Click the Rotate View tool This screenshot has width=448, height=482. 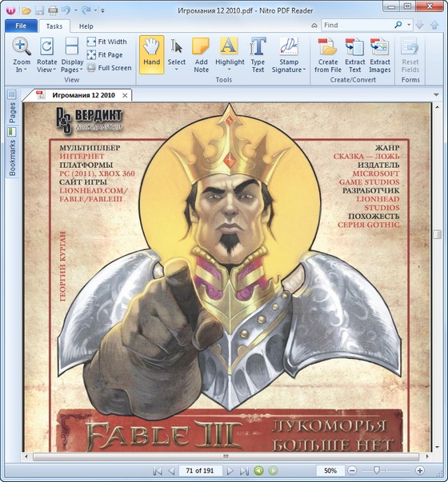tap(46, 55)
